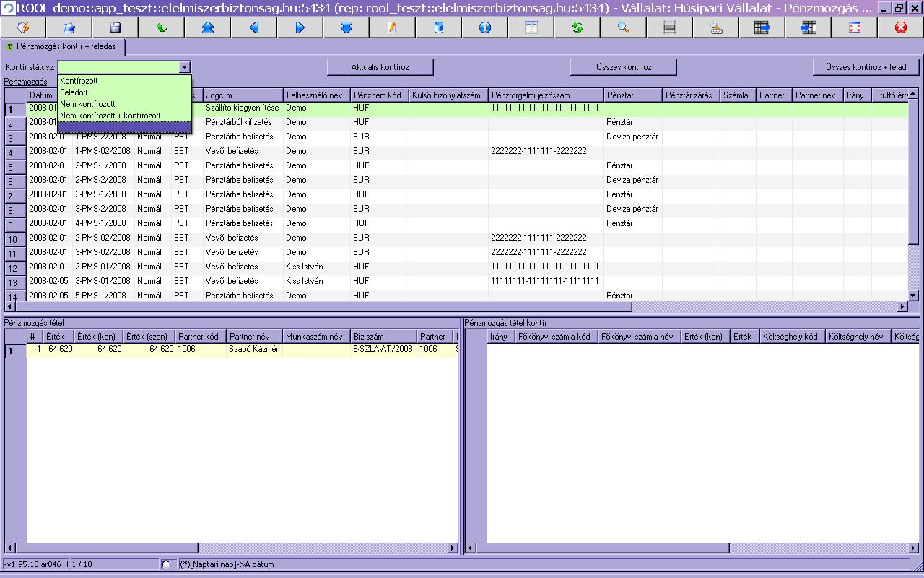Click the magnifier search icon
The image size is (924, 578).
tap(623, 27)
